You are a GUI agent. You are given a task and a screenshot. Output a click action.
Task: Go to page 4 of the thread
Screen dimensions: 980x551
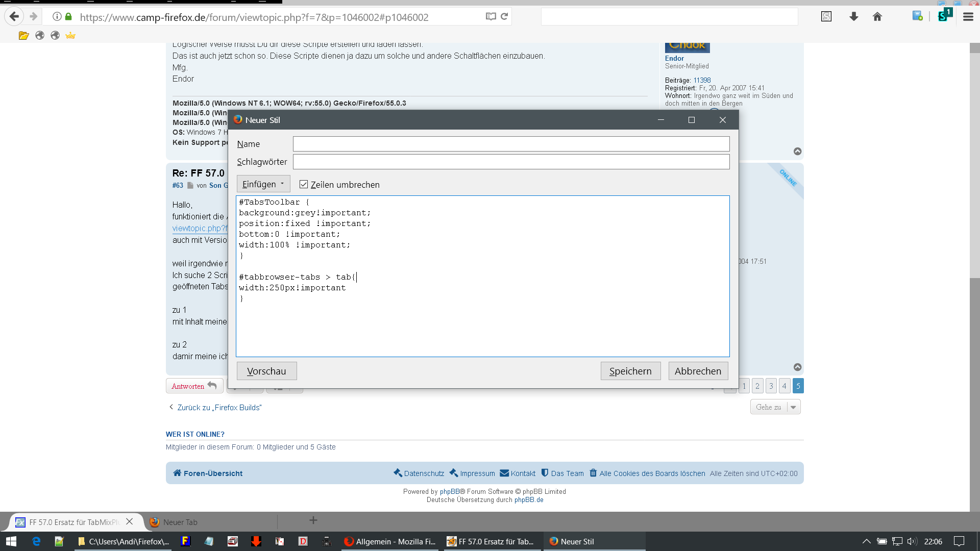point(785,386)
